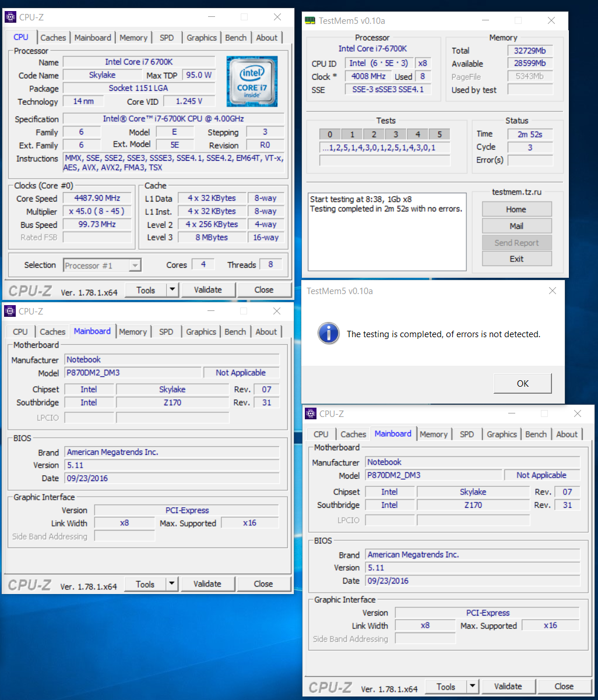Click Model P870DM2_DM3 in Mainboard window beneath TestMem5 dialog

[x=433, y=475]
